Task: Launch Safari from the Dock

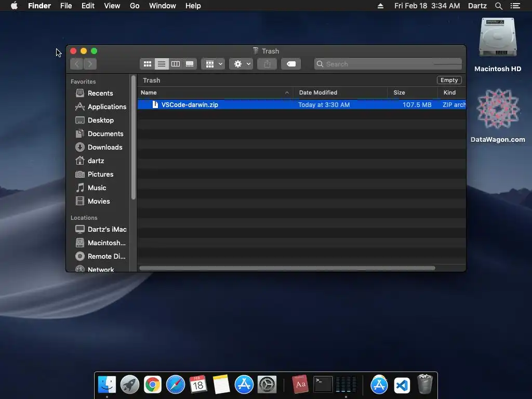Action: point(176,385)
